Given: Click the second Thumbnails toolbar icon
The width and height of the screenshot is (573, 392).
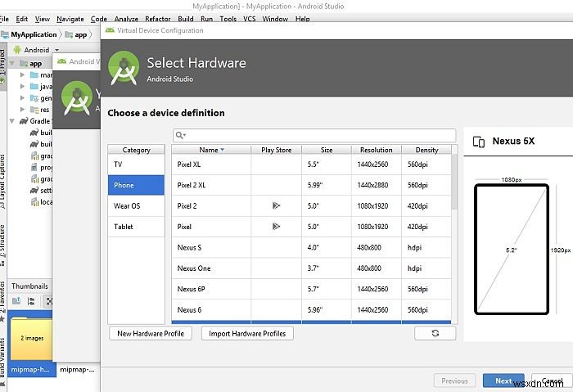Looking at the screenshot, I should (x=31, y=301).
